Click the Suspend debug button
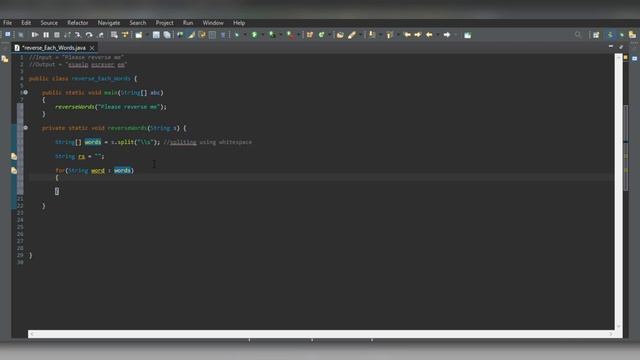This screenshot has width=640, height=360. 46,35
